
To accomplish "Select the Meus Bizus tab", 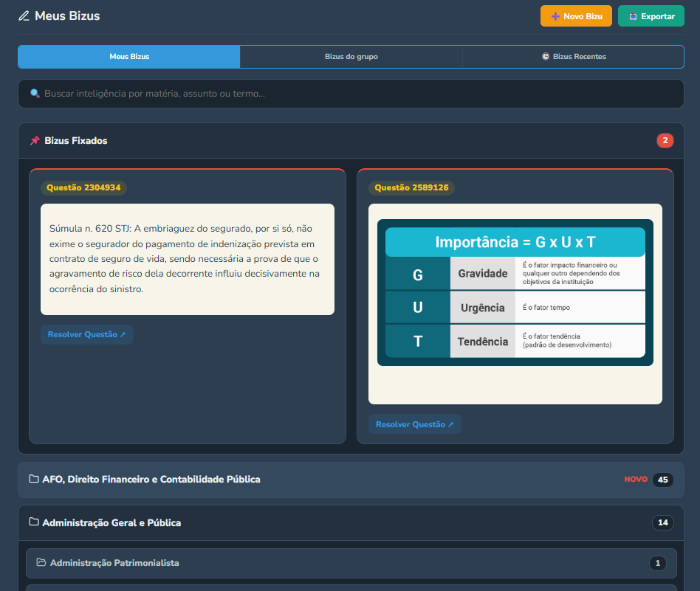I will coord(129,57).
